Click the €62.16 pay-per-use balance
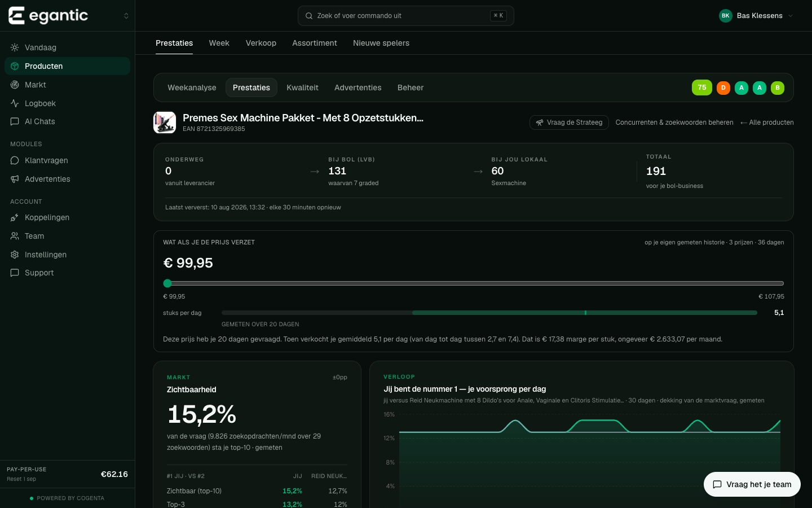The image size is (812, 508). (x=114, y=474)
